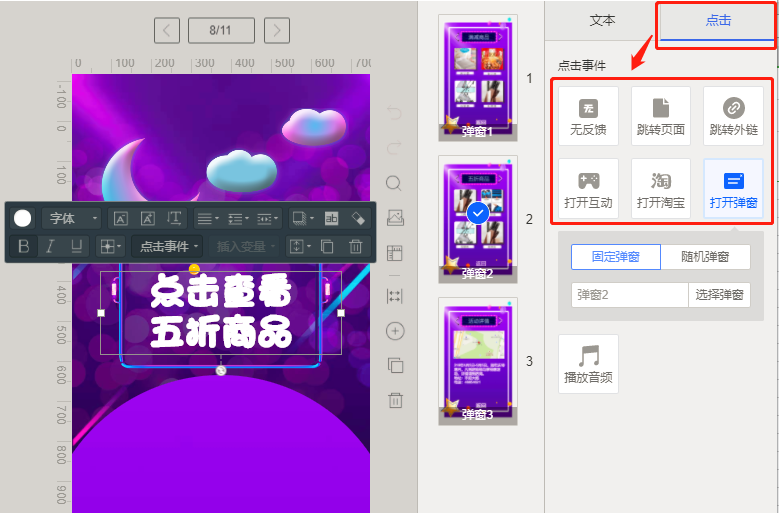Image resolution: width=779 pixels, height=513 pixels.
Task: Go to next page arrow
Action: coord(277,30)
